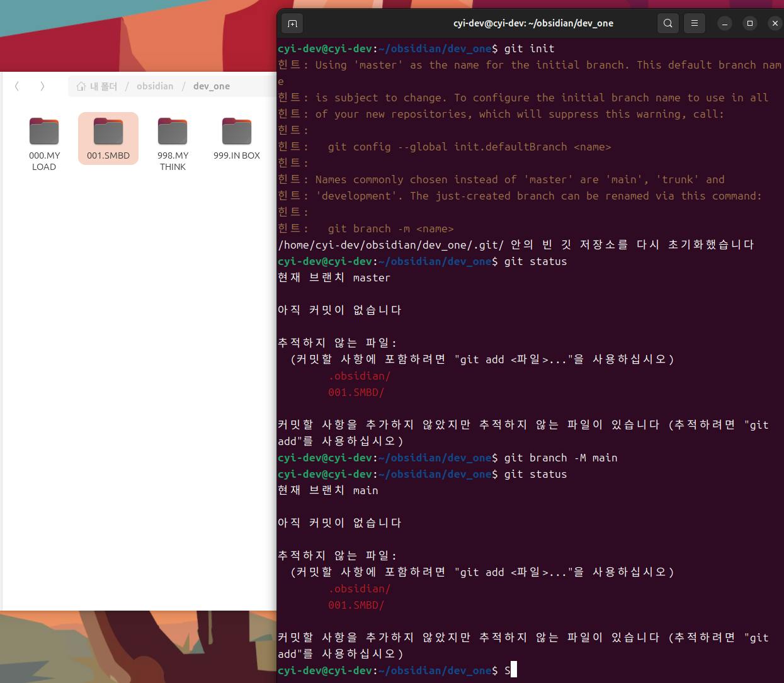Click the terminal title text
The image size is (784, 683).
pos(533,23)
